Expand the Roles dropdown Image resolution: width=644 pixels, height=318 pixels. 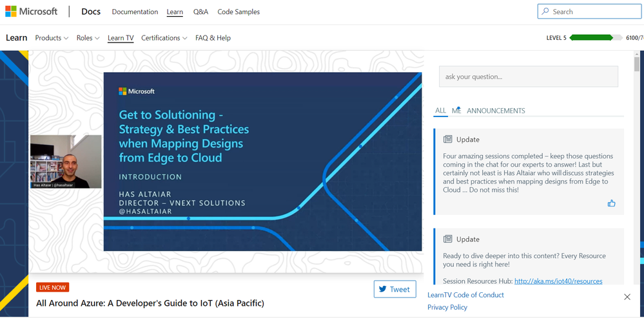tap(88, 38)
